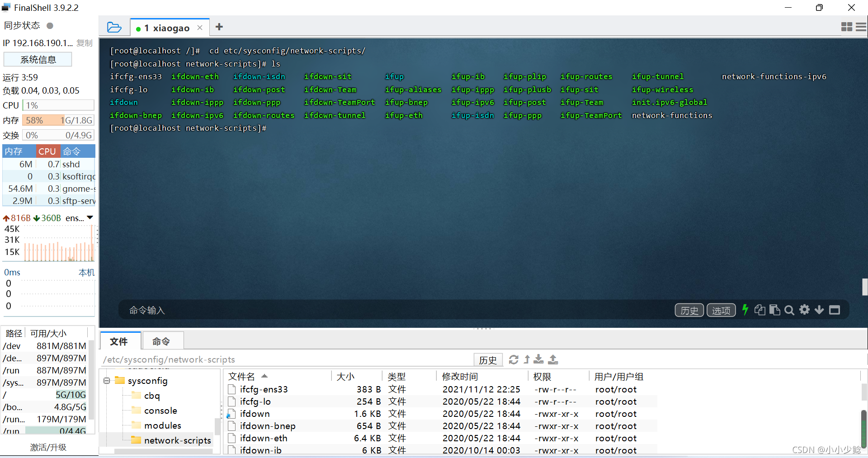This screenshot has width=868, height=458.
Task: Click the 内存 memory usage bar
Action: coord(58,120)
